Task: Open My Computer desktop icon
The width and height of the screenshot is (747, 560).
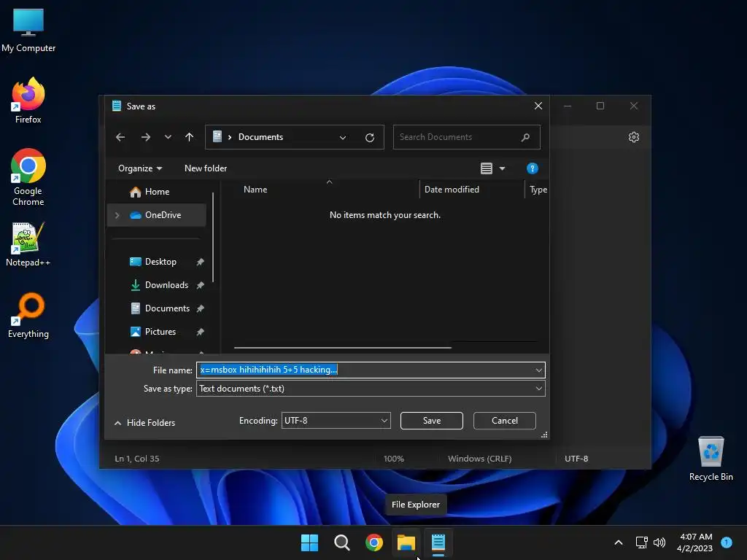Action: tap(28, 31)
